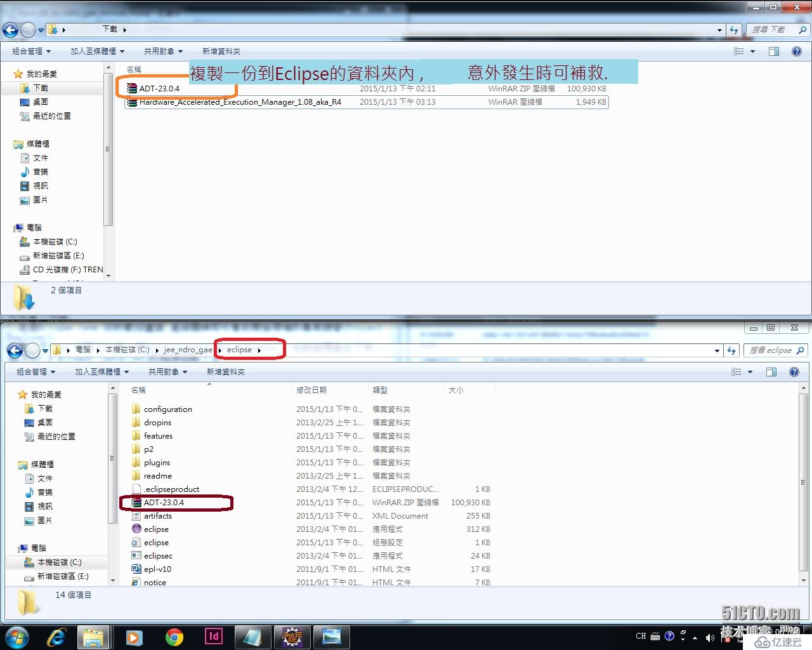Refresh the upper Explorer window address bar
812x650 pixels.
pos(735,30)
